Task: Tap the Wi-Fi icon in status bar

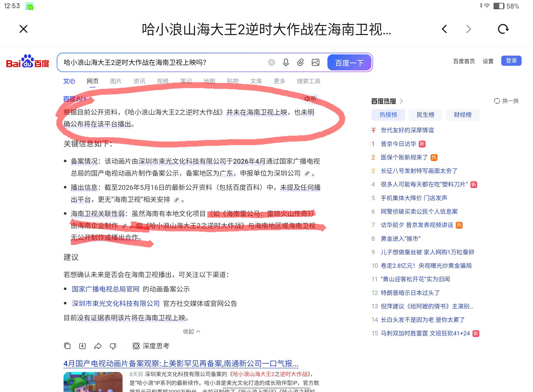Action: (487, 6)
